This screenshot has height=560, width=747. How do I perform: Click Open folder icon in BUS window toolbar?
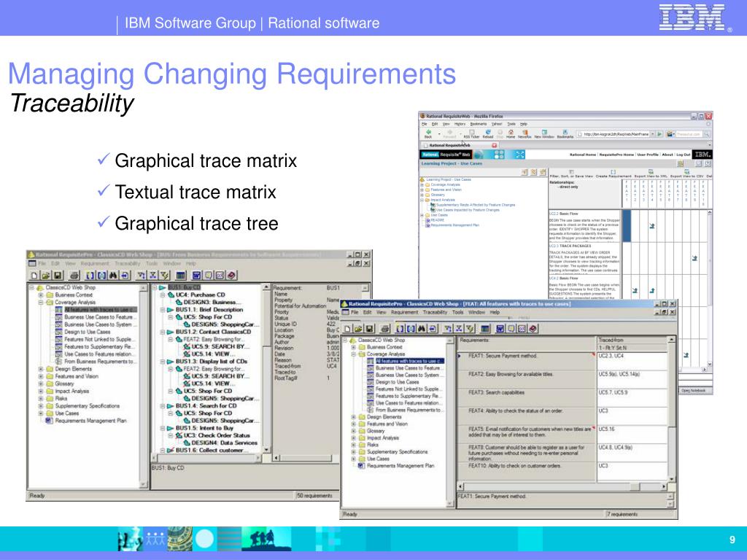(45, 275)
